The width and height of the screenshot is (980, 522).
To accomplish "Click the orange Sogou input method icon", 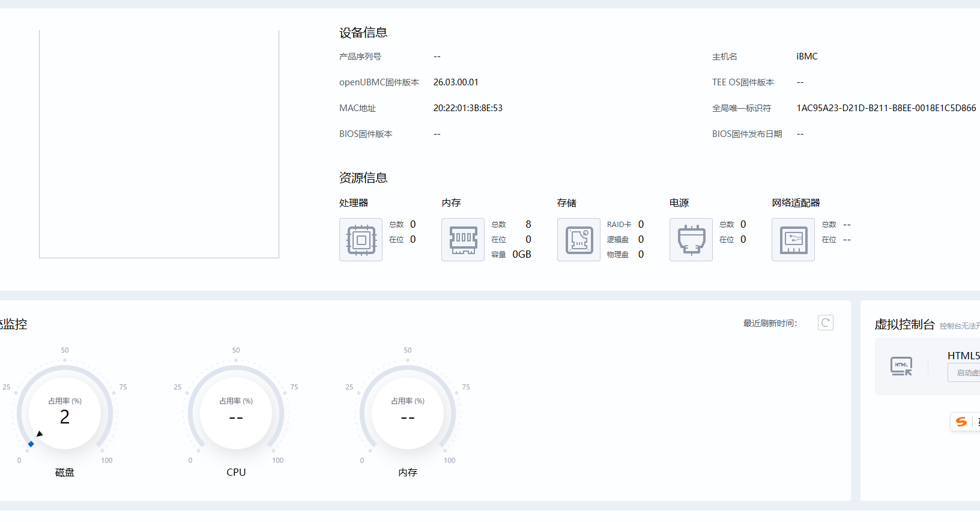I will tap(961, 422).
